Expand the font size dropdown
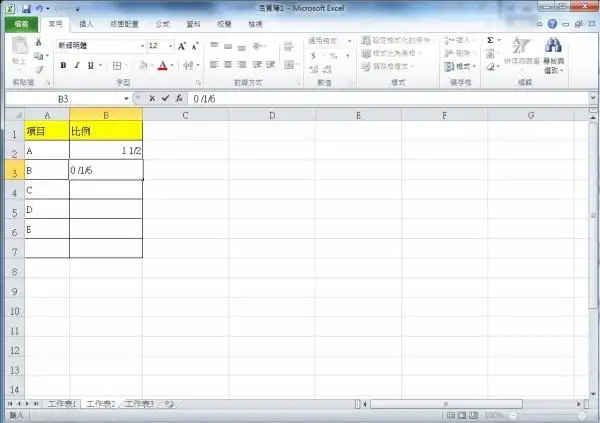 pos(170,46)
